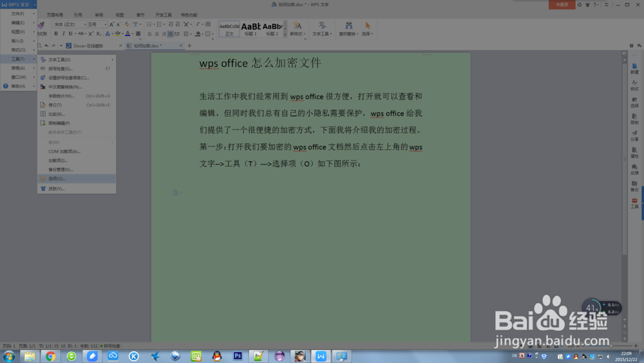Screen dimensions: 644x363
Task: Switch to the 开发工具 ribbon tab
Action: (x=164, y=15)
